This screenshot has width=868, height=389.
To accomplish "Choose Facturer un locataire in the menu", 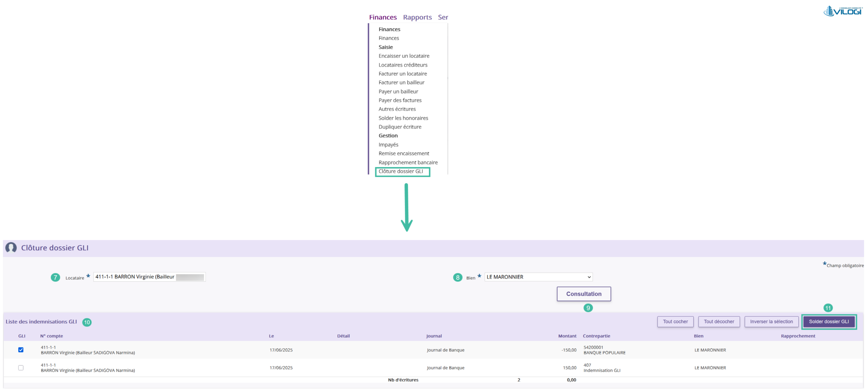I will (402, 74).
